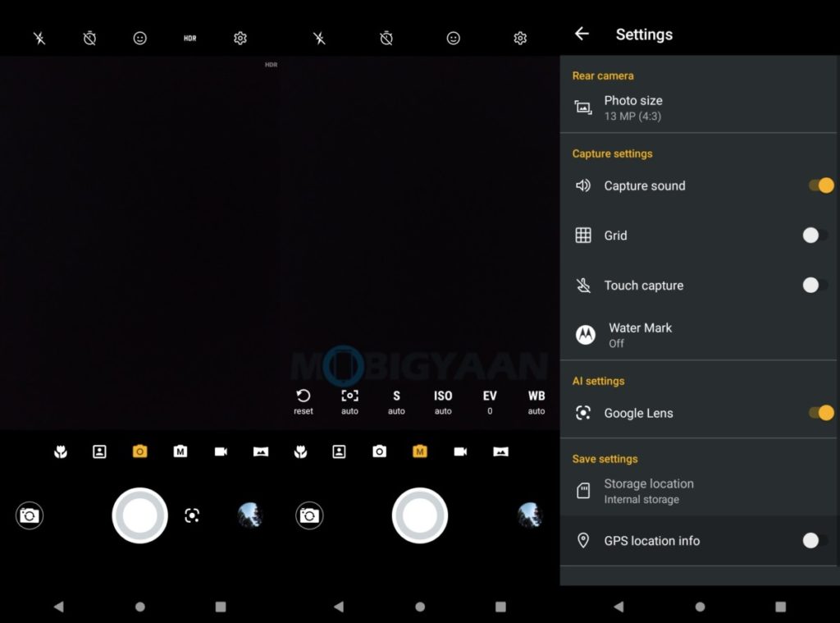Viewport: 840px width, 623px height.
Task: Tap the Capture sound speaker icon
Action: pos(583,186)
